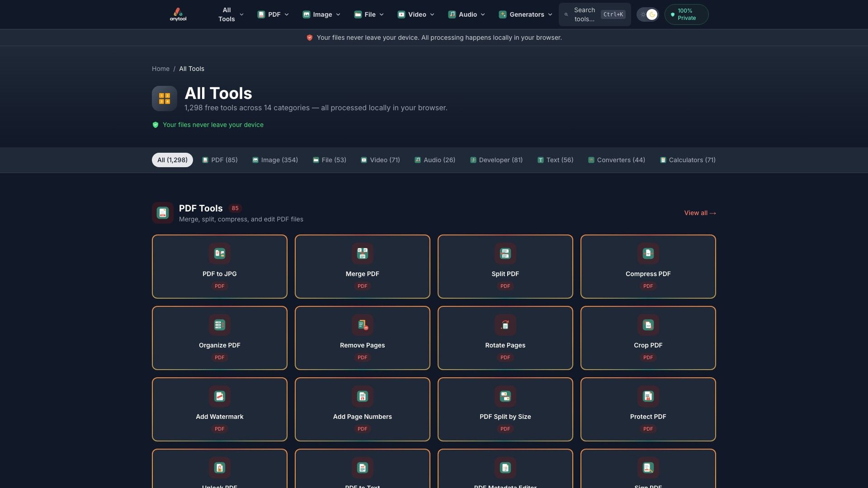Expand the Audio nav dropdown
Viewport: 868px width, 488px height.
coord(467,14)
